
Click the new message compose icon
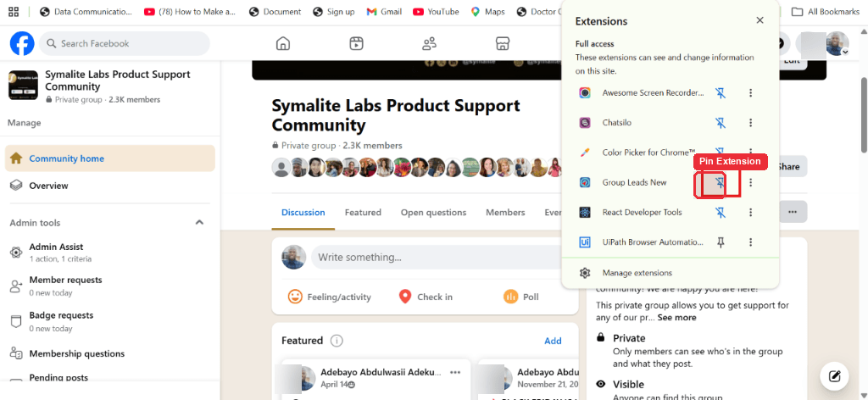tap(835, 377)
